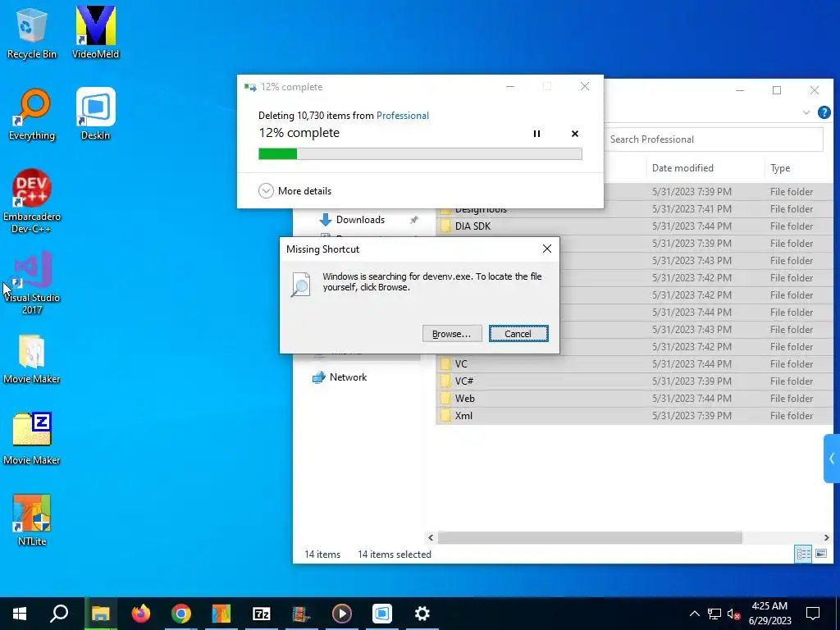Minimize the delete progress dialog
The width and height of the screenshot is (840, 630).
pos(510,87)
